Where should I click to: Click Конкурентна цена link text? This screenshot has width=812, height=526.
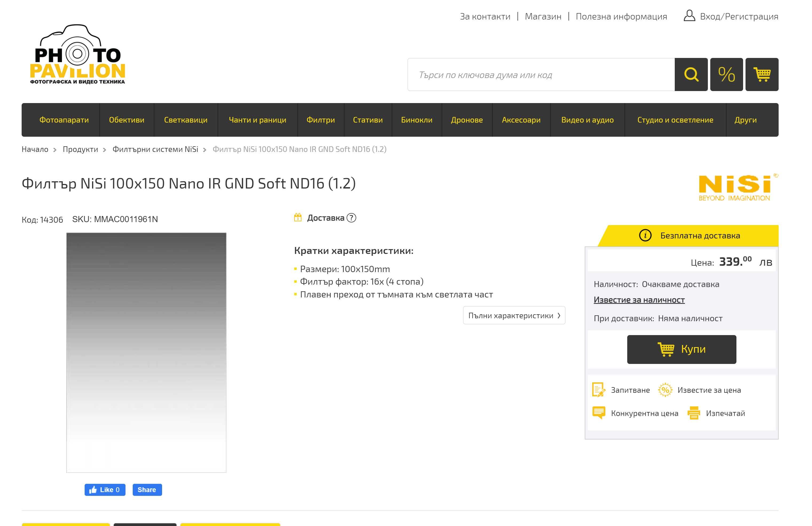[645, 413]
